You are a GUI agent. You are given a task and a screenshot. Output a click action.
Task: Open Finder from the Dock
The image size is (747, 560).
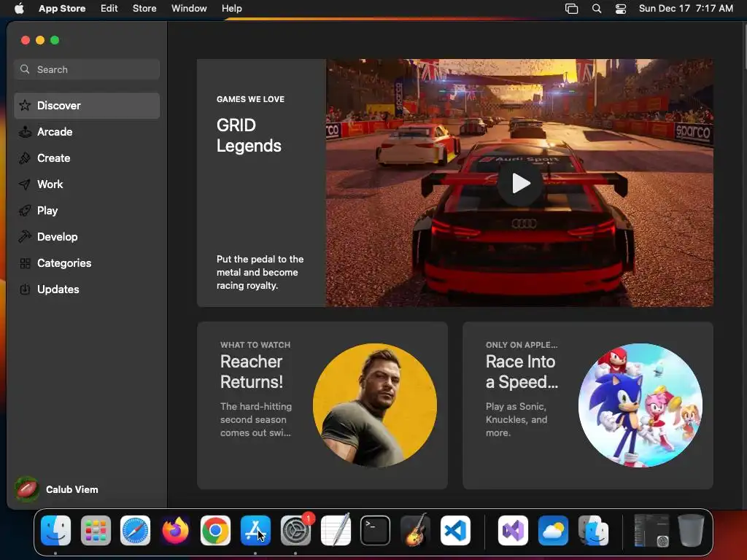55,531
